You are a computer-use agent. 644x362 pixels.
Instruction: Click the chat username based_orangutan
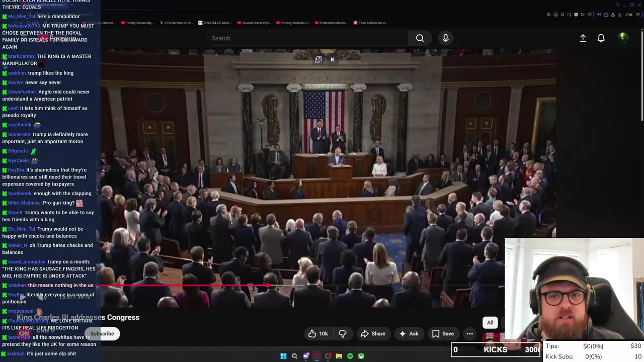(x=27, y=262)
